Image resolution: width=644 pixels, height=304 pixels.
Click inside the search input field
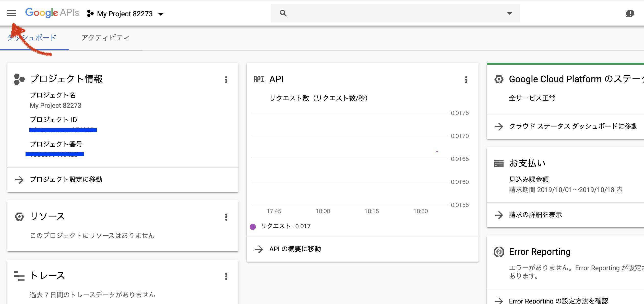(x=383, y=13)
